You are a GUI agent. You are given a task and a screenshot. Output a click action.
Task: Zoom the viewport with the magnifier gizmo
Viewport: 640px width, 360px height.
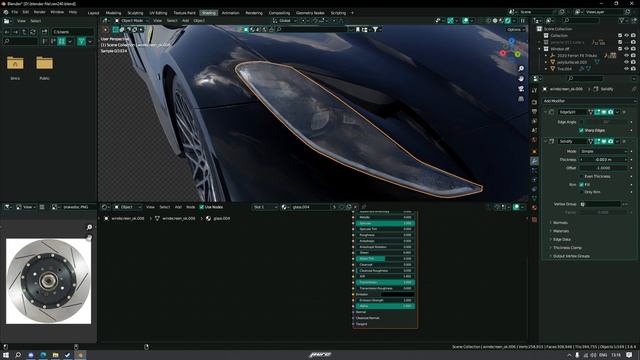click(x=521, y=69)
